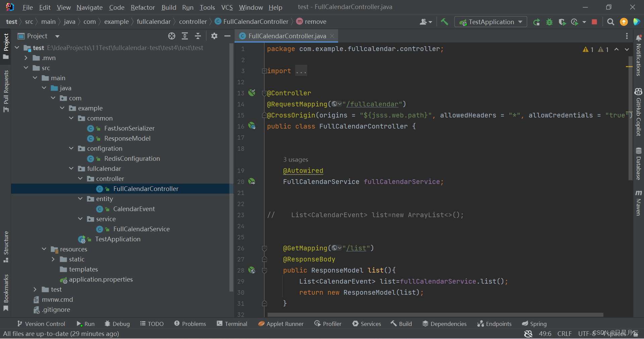Click the remove breadcrumb in navigation bar
644x339 pixels.
point(312,22)
